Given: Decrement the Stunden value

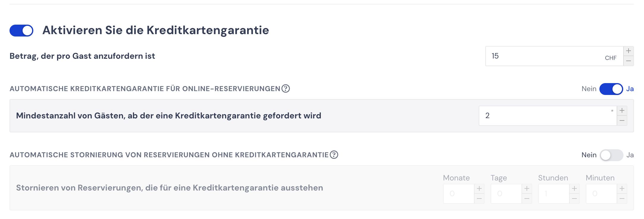Looking at the screenshot, I should pos(574,199).
